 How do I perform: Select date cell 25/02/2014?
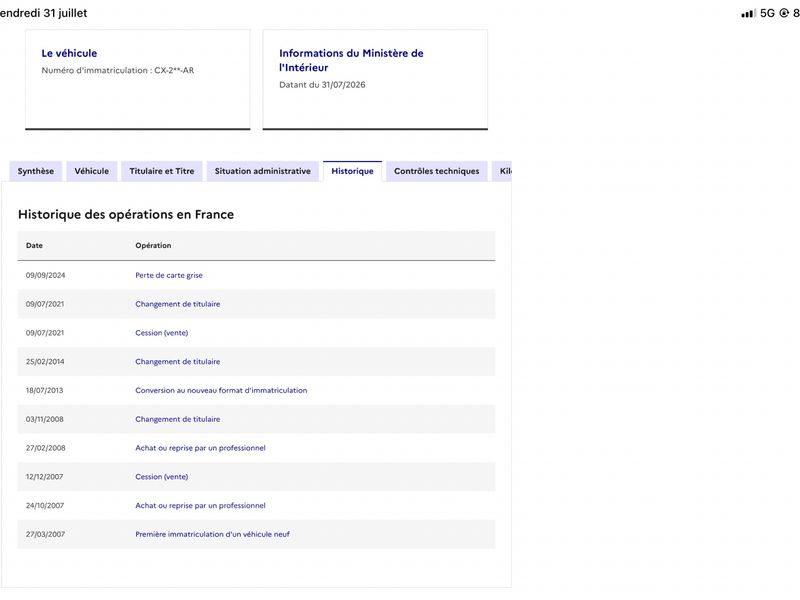(x=45, y=361)
